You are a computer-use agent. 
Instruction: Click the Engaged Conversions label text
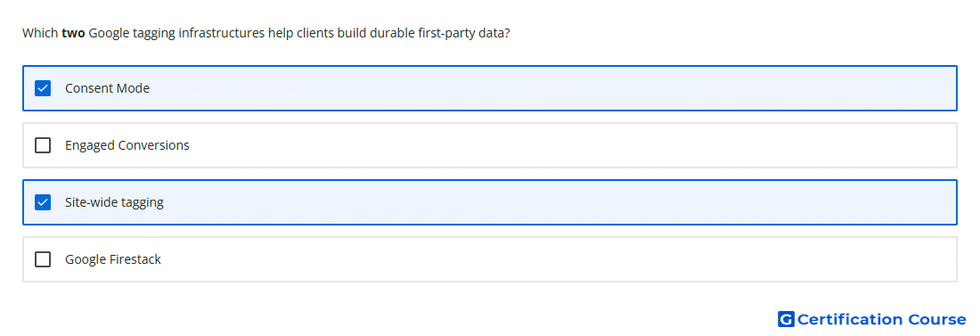[x=127, y=145]
